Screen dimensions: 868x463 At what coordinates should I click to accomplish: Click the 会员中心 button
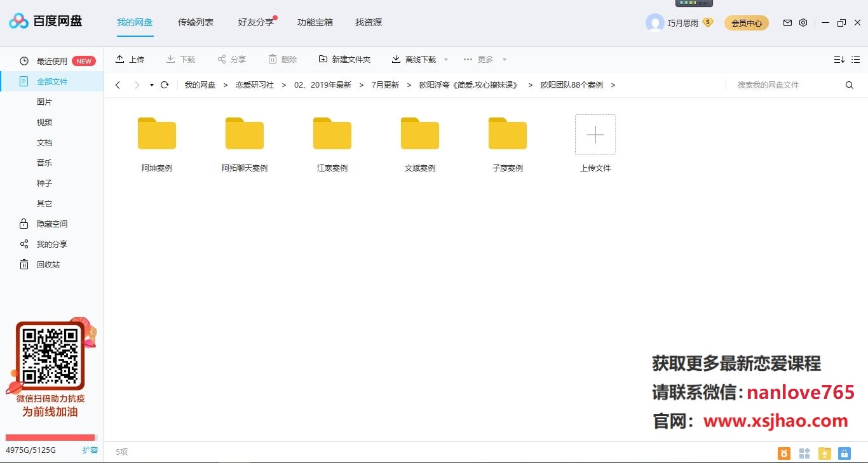pos(746,23)
